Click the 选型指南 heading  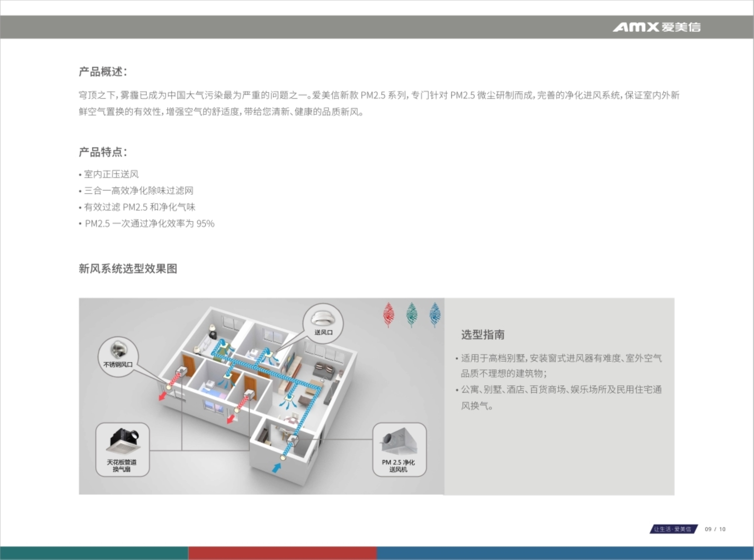483,335
